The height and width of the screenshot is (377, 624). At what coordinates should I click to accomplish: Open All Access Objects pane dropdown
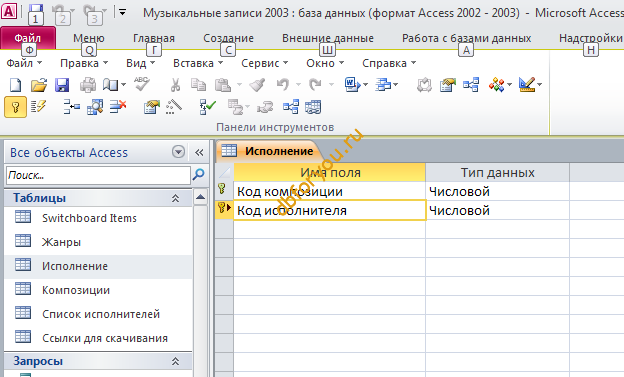(x=178, y=152)
